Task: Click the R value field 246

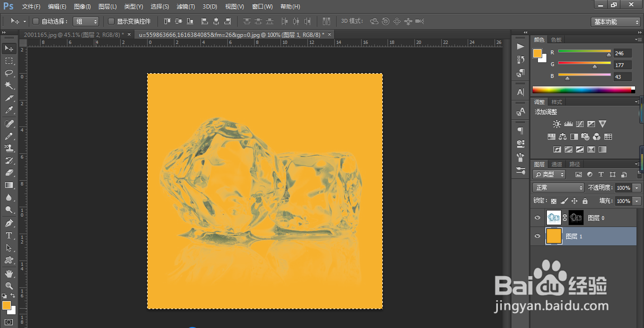Action: pos(622,53)
